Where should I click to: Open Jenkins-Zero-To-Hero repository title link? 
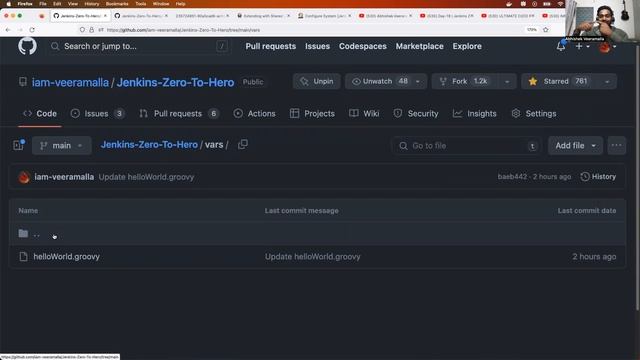pos(176,82)
